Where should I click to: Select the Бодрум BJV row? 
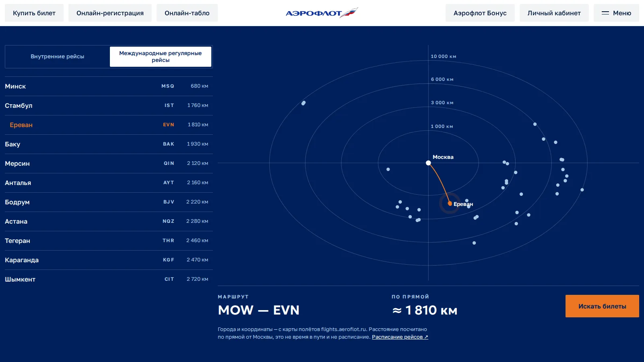[x=109, y=202]
